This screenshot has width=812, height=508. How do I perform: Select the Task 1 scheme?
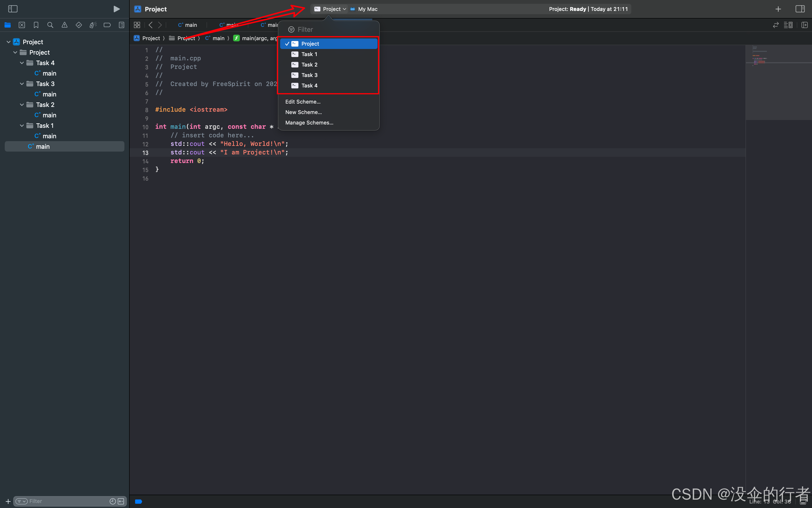tap(329, 54)
